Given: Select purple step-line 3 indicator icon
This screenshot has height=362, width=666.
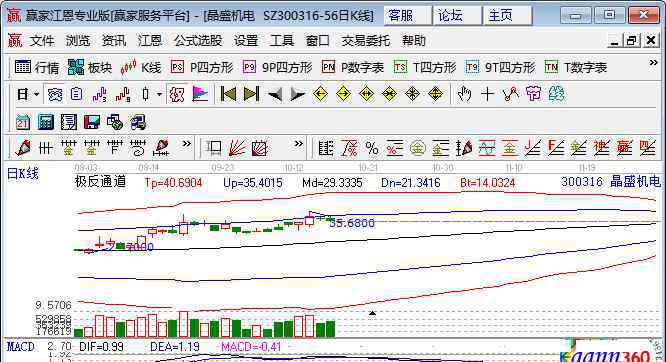Looking at the screenshot, I should click(x=99, y=94).
